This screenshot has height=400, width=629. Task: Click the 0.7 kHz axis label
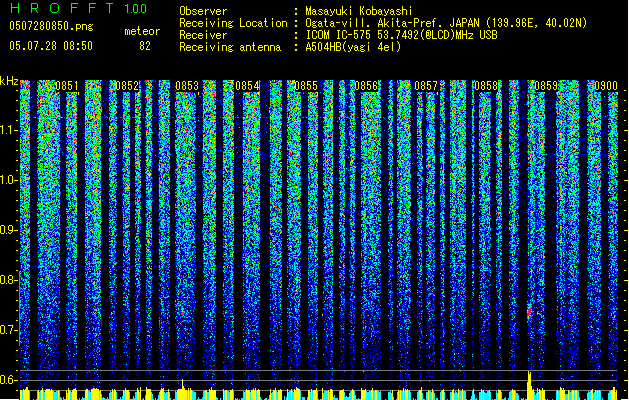point(8,330)
